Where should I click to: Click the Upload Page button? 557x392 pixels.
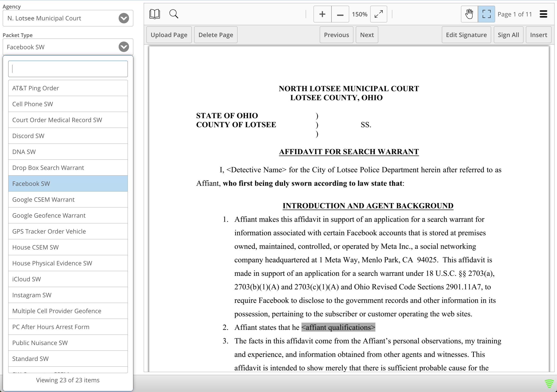click(169, 35)
